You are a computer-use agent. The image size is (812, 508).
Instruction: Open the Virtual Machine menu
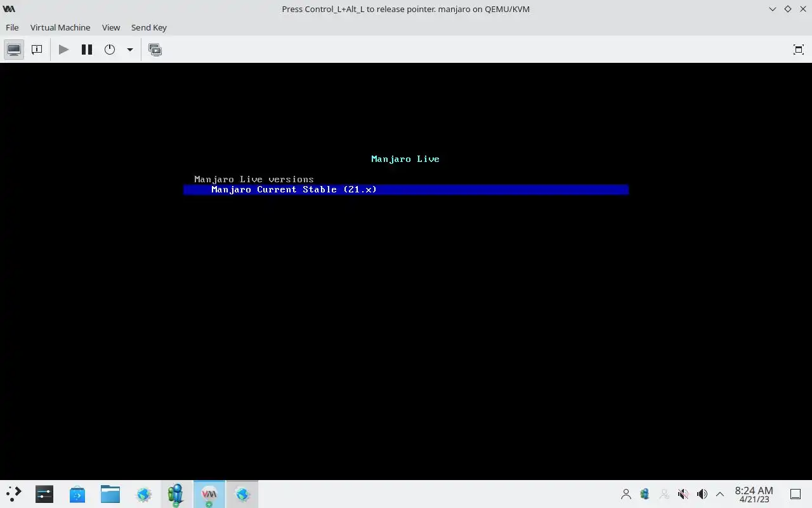point(60,27)
